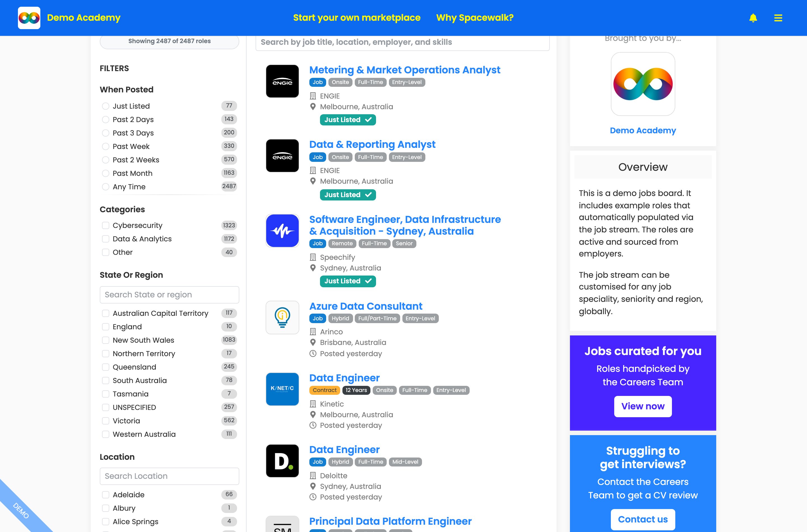Open Data & Reporting Analyst job
Image resolution: width=807 pixels, height=532 pixels.
click(372, 144)
